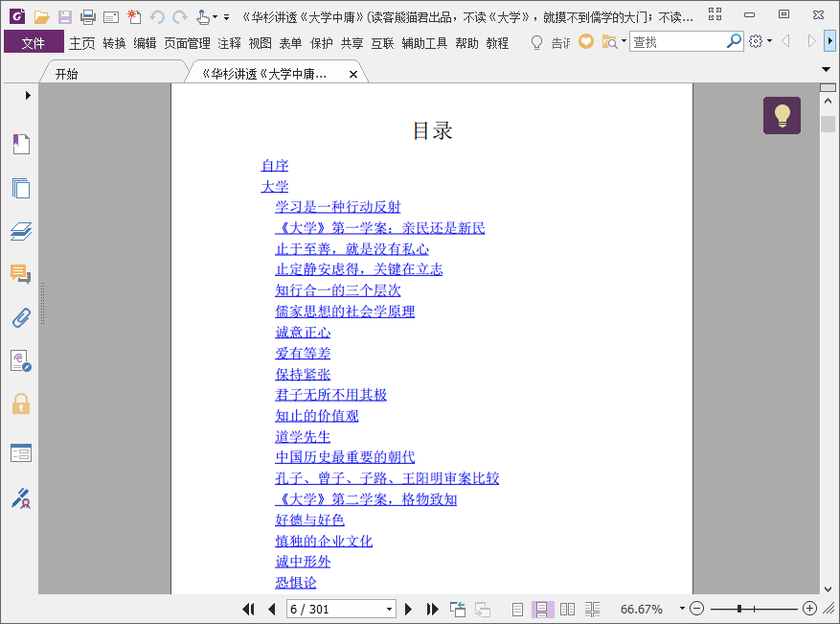This screenshot has width=840, height=624.
Task: Click the orange heart favorite icon
Action: pyautogui.click(x=586, y=41)
